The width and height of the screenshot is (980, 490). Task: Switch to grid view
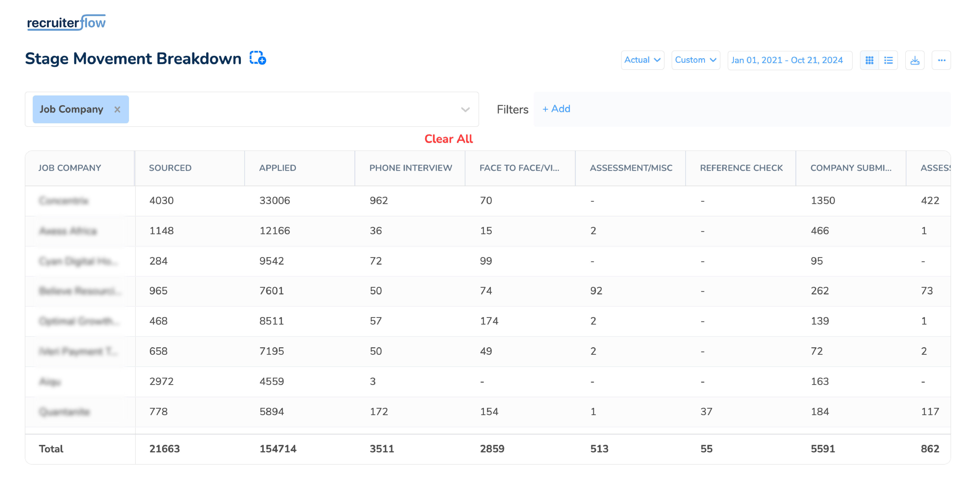(x=869, y=60)
